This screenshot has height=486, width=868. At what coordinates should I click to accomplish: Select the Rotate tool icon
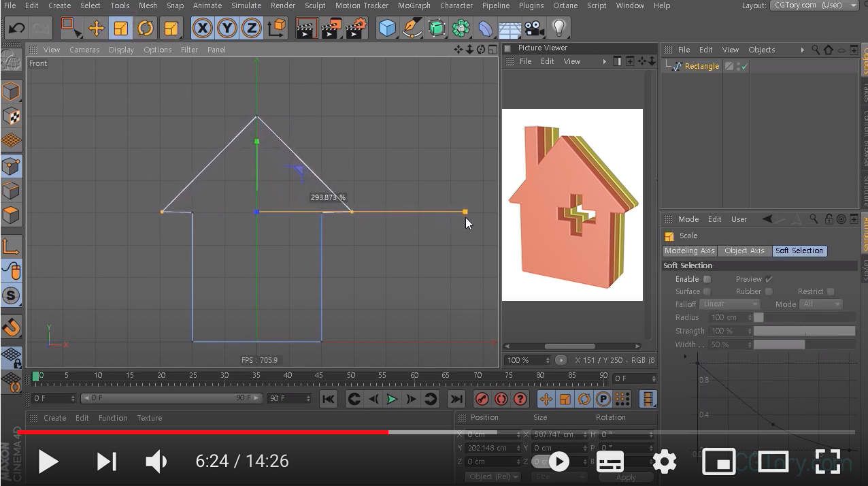pyautogui.click(x=146, y=29)
